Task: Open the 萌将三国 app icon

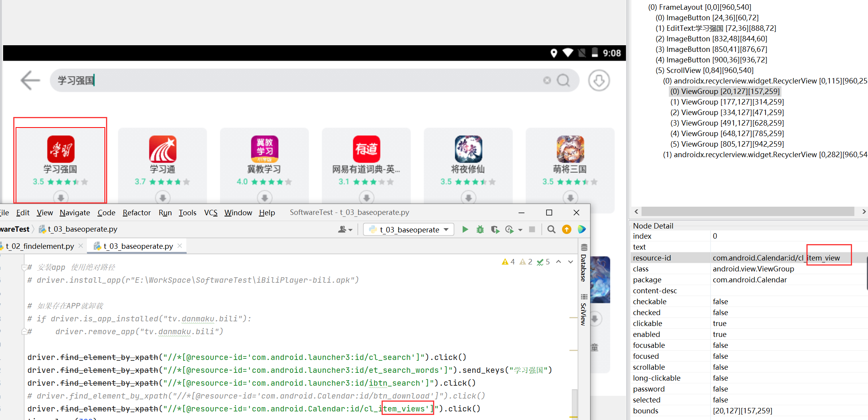Action: [570, 149]
